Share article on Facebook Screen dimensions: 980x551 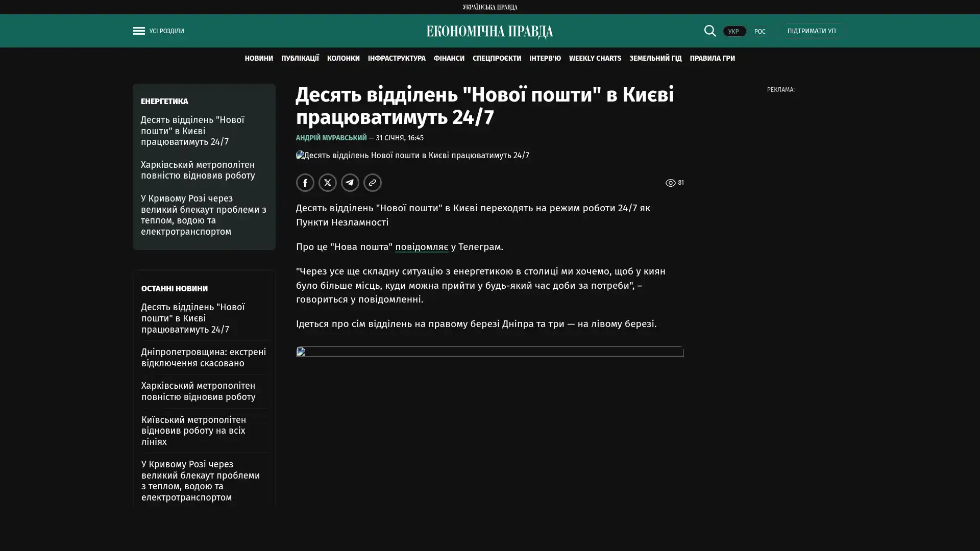[x=305, y=183]
